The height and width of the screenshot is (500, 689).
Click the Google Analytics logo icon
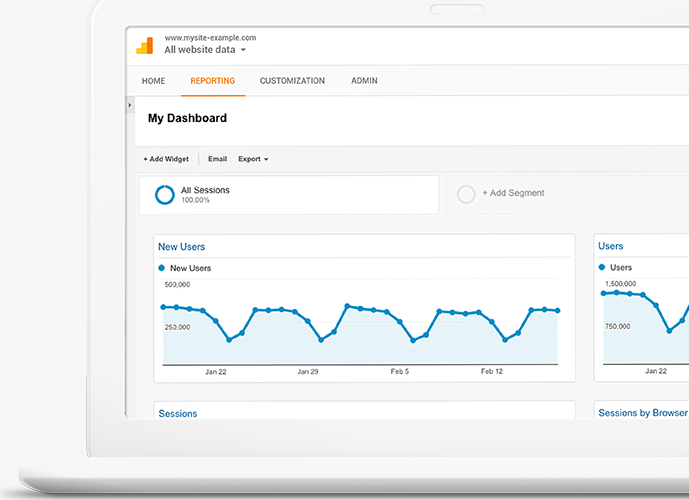[x=145, y=46]
